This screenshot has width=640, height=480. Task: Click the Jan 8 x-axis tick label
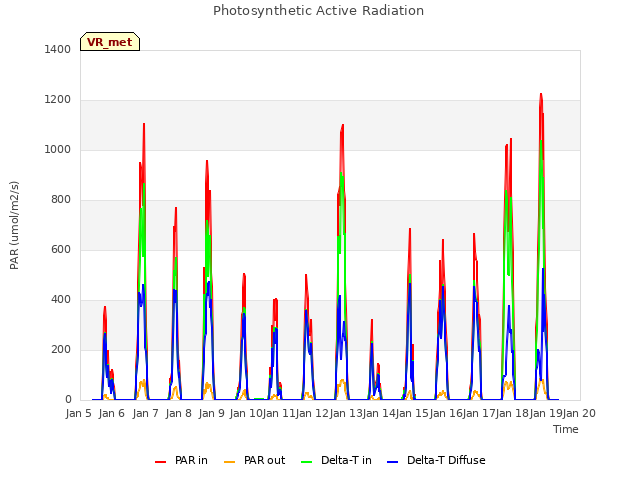[178, 413]
